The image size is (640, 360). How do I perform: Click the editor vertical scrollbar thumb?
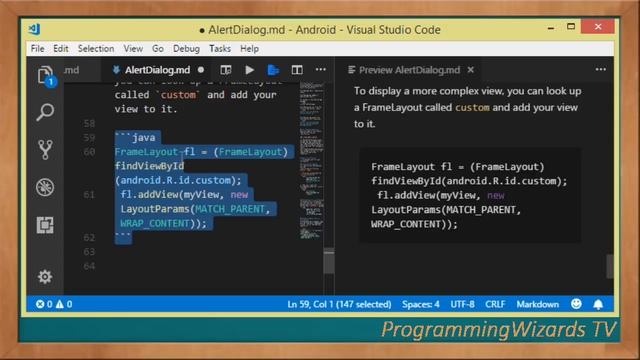pos(329,260)
